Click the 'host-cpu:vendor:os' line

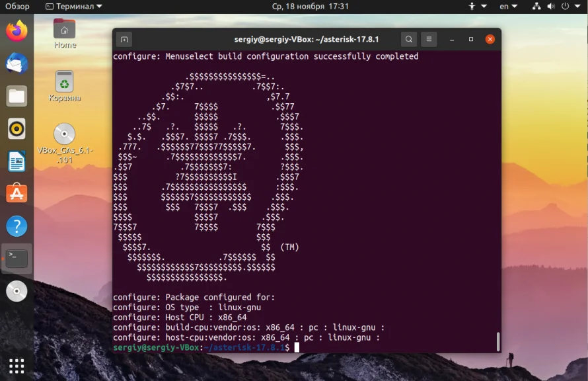pyautogui.click(x=246, y=338)
